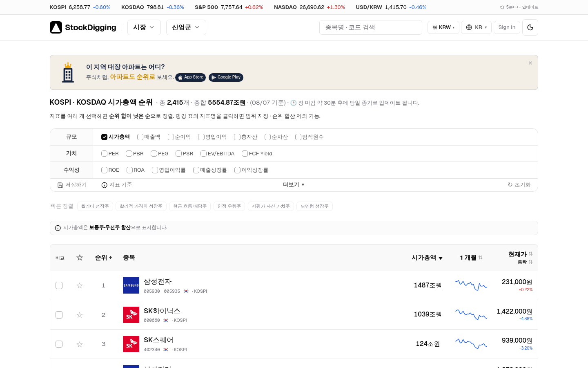This screenshot has height=368, width=588.
Task: Open the 시장 dropdown menu
Action: point(144,27)
